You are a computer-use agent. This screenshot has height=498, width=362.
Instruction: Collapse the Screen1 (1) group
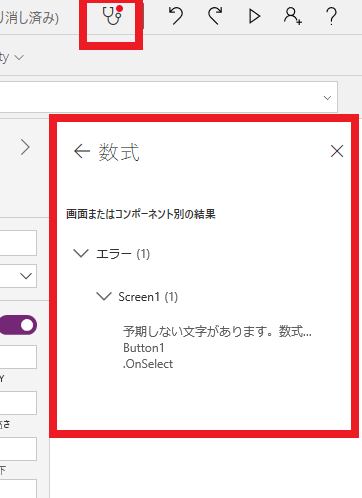pos(104,296)
